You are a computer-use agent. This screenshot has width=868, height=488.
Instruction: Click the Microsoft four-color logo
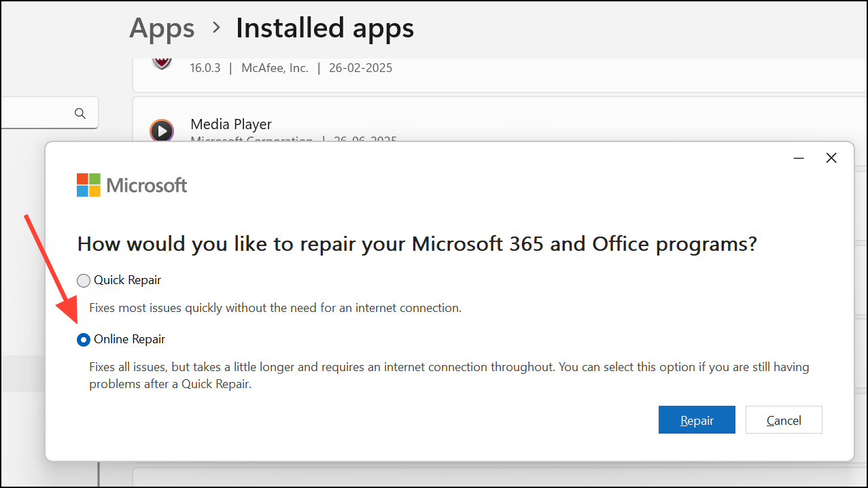(x=89, y=185)
